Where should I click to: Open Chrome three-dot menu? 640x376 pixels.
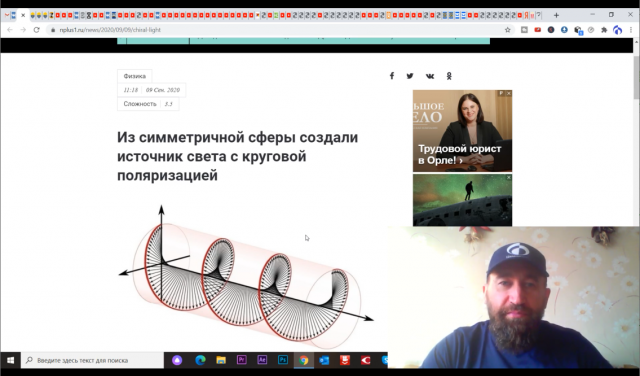click(631, 30)
